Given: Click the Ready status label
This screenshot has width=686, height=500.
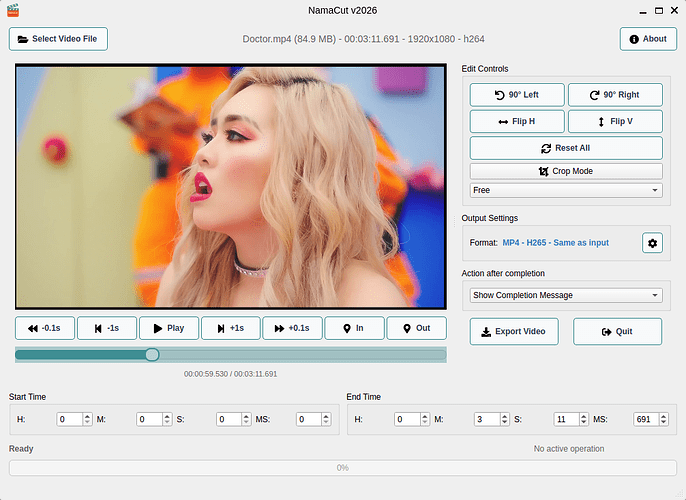Looking at the screenshot, I should (21, 449).
